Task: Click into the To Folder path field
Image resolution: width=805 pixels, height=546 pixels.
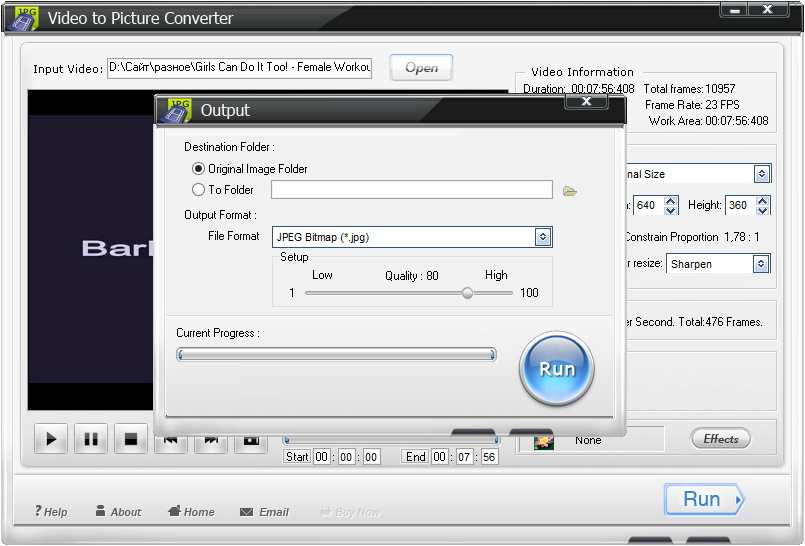Action: [x=411, y=190]
